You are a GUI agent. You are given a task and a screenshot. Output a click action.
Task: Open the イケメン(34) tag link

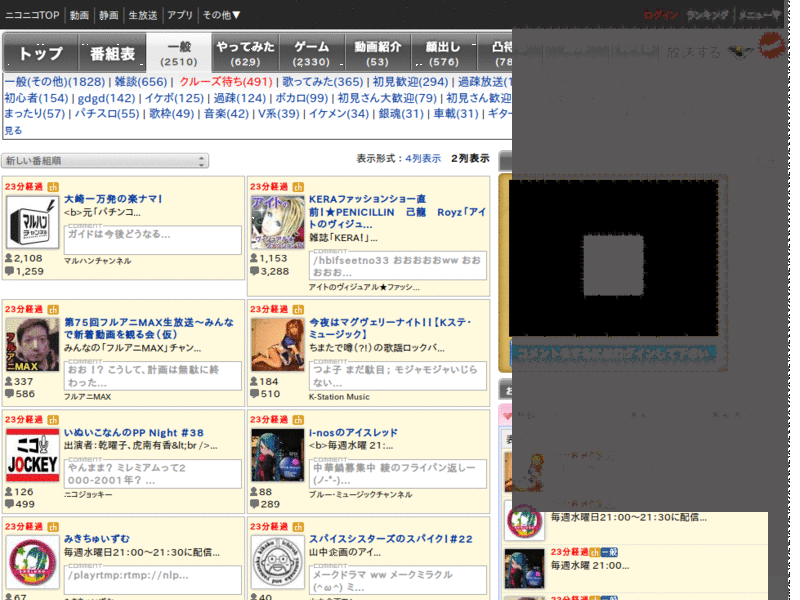pos(339,113)
